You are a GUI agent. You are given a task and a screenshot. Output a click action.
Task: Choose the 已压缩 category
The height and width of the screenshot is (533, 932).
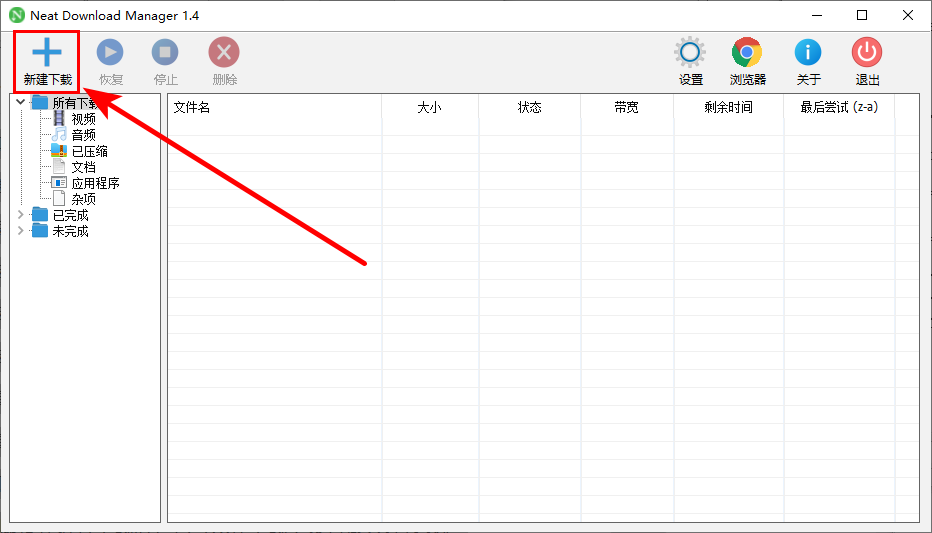pyautogui.click(x=89, y=151)
